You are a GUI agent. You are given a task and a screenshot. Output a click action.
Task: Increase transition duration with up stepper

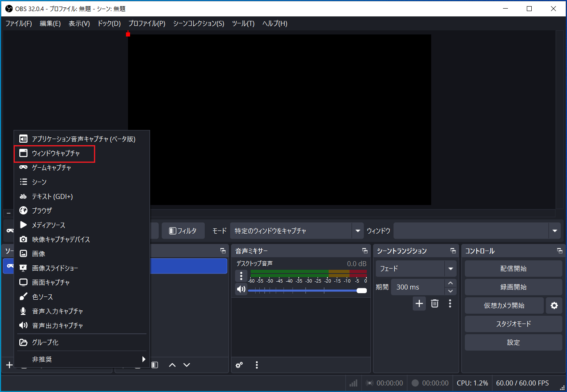450,283
